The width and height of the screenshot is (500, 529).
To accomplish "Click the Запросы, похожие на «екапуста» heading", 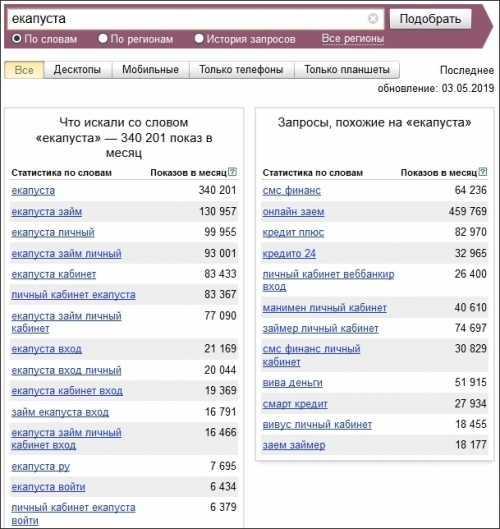I will coord(374,122).
